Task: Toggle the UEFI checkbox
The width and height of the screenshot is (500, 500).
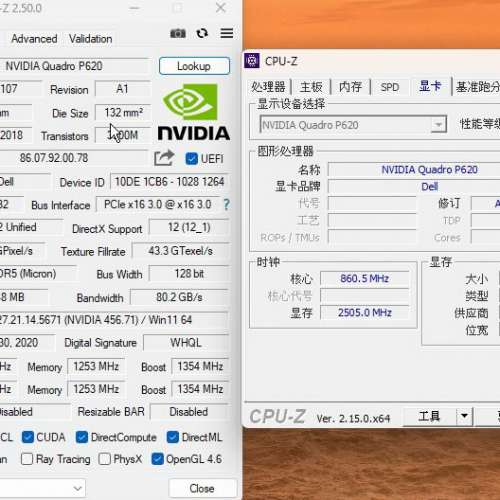Action: click(191, 159)
